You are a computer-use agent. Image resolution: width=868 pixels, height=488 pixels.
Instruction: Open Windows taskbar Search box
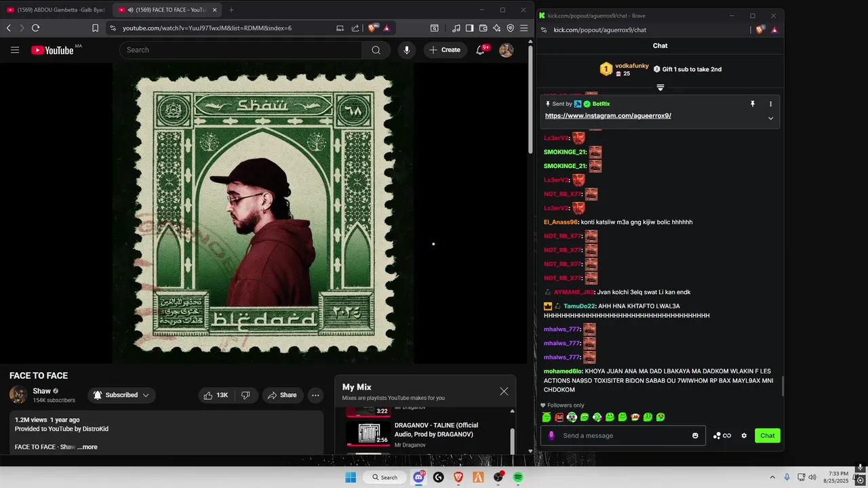coord(384,477)
